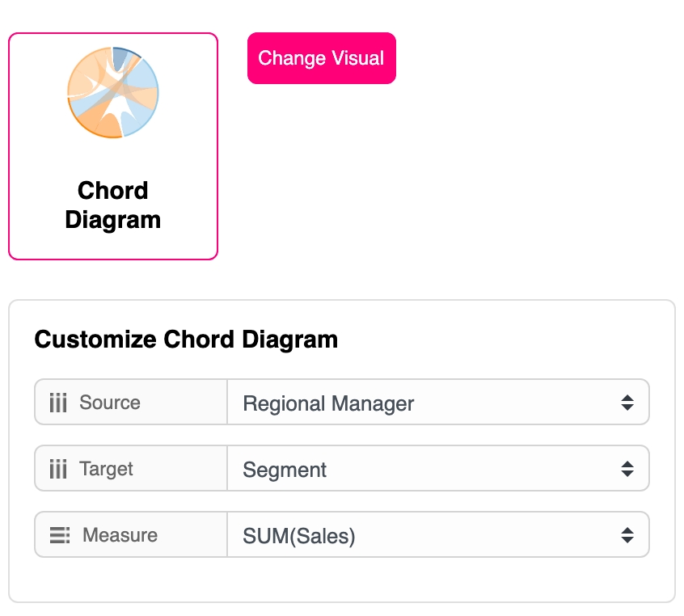Click the Customize Chord Diagram heading
This screenshot has height=616, width=684.
(186, 339)
